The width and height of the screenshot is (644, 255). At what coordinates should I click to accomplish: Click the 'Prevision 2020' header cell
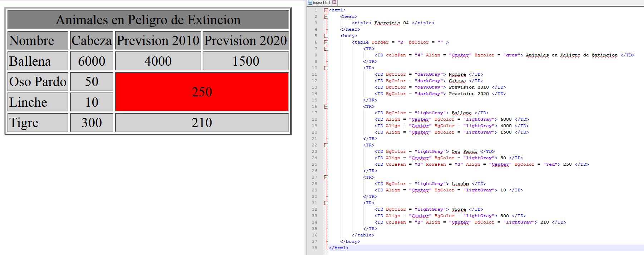click(246, 40)
